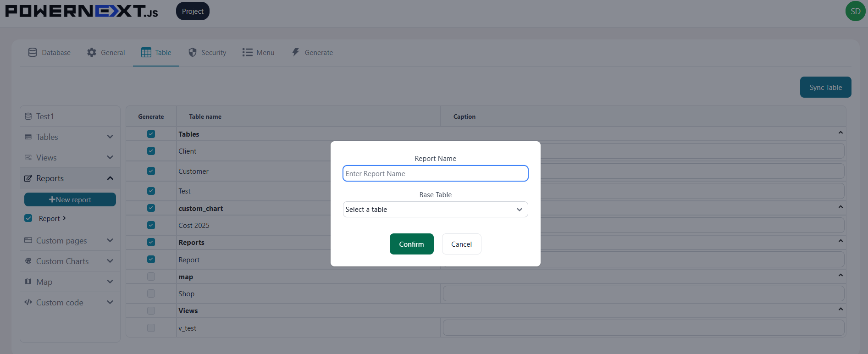This screenshot has height=354, width=868.
Task: Switch to the Table tab
Action: click(x=156, y=53)
